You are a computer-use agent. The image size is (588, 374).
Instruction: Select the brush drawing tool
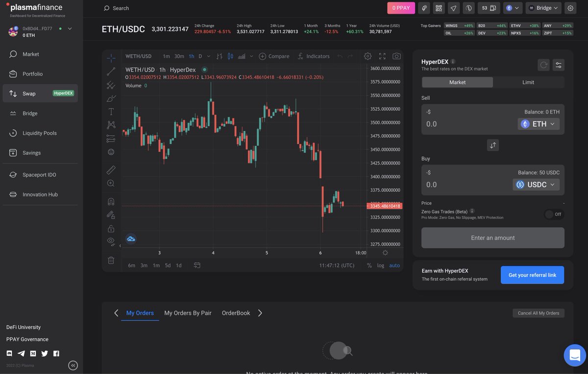coord(111,98)
